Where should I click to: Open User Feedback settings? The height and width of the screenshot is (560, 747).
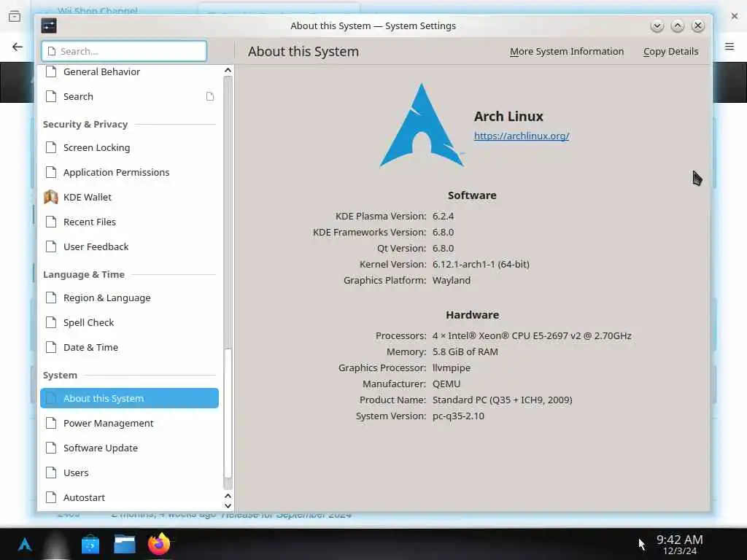point(129,246)
